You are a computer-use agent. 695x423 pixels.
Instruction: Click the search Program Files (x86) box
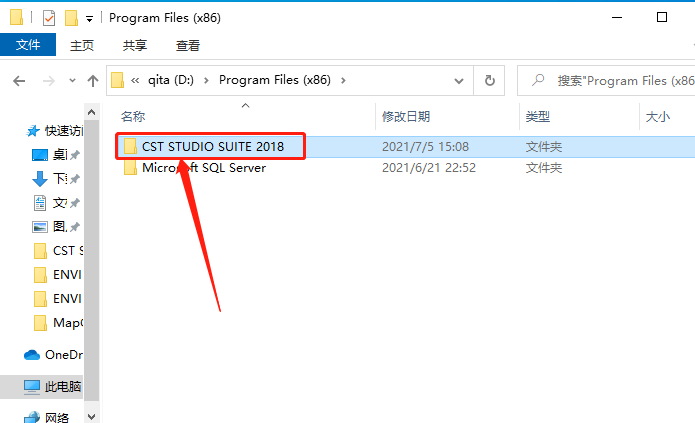click(x=606, y=81)
